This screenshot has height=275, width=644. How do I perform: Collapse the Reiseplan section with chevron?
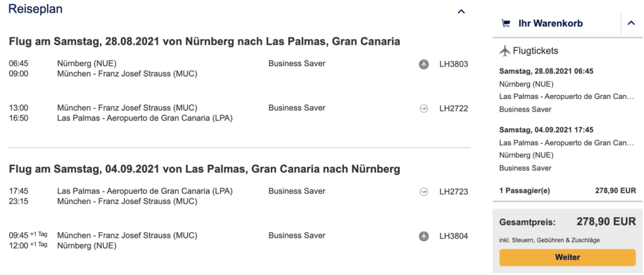click(x=461, y=11)
